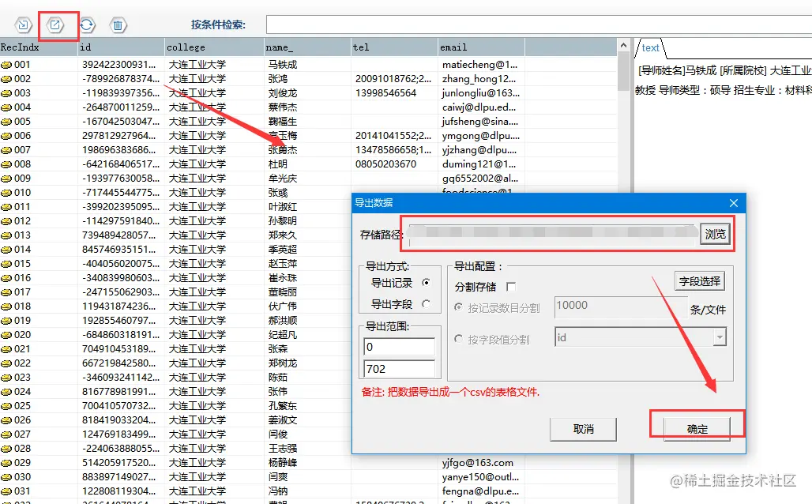Choose the 按记录数目分割 radio option
This screenshot has width=812, height=504.
pyautogui.click(x=458, y=307)
